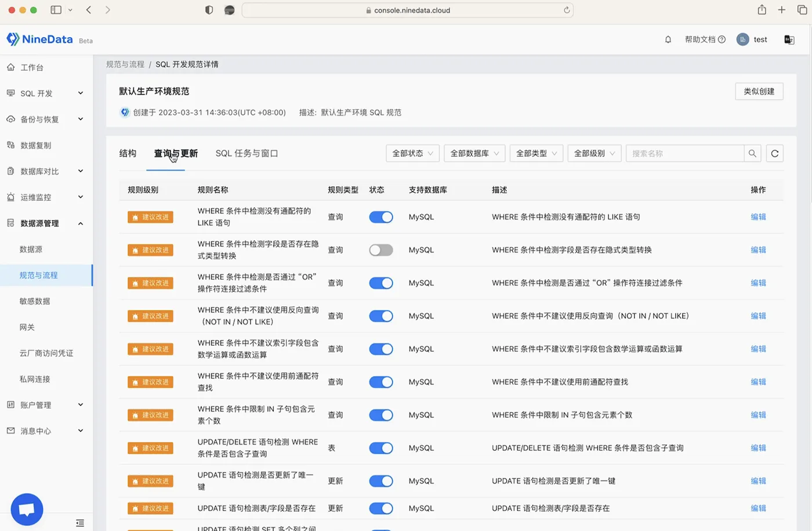Open the chat support bubble
This screenshot has width=812, height=531.
(x=27, y=510)
